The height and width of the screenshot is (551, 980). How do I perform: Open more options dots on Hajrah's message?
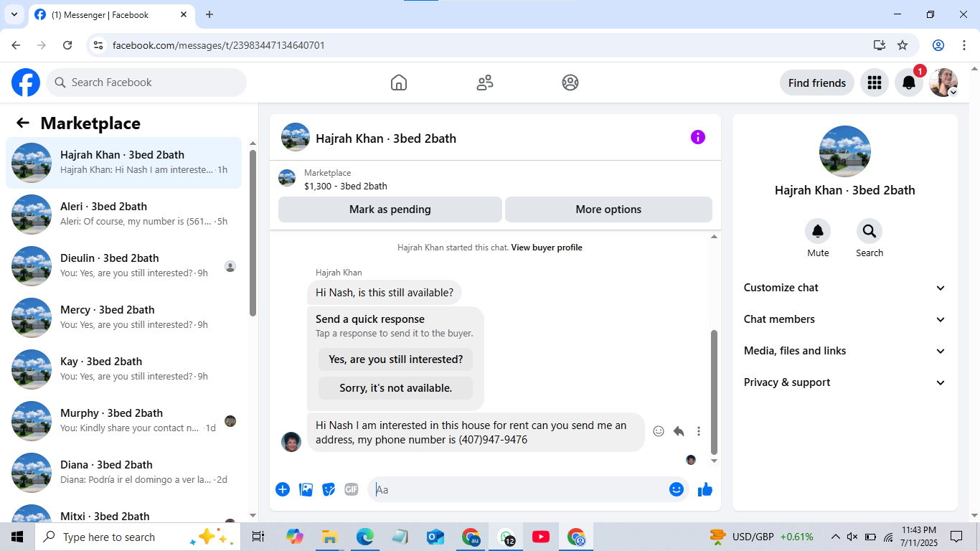point(699,431)
